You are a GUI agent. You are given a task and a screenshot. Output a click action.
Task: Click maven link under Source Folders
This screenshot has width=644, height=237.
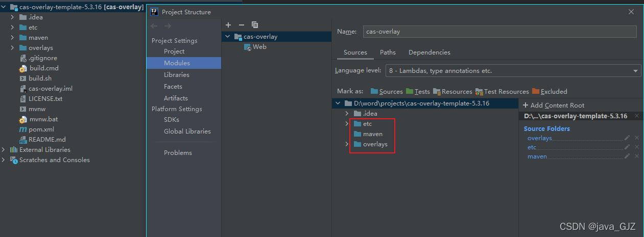tap(537, 156)
